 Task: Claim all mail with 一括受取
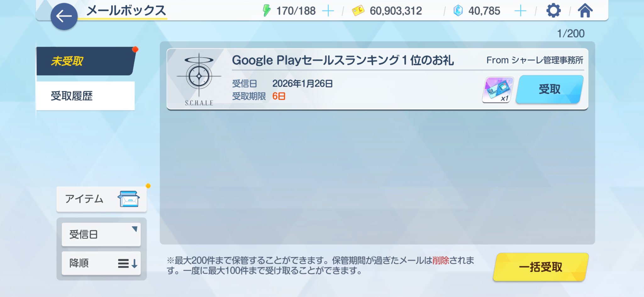(541, 267)
